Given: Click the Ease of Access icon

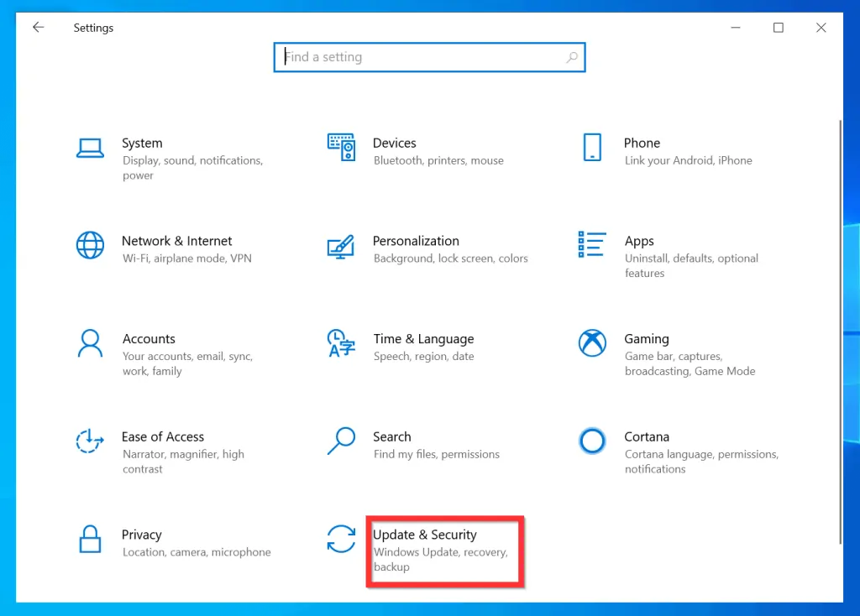Looking at the screenshot, I should point(90,441).
